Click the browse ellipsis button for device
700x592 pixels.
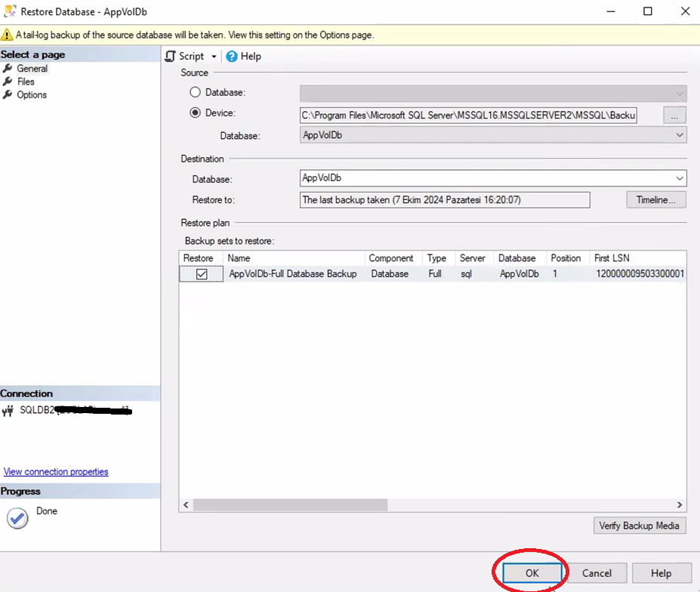[674, 115]
